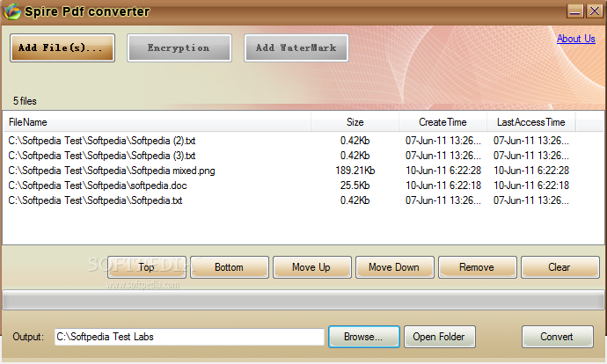Click the 189.21Kb size cell
607x364 pixels.
click(355, 171)
